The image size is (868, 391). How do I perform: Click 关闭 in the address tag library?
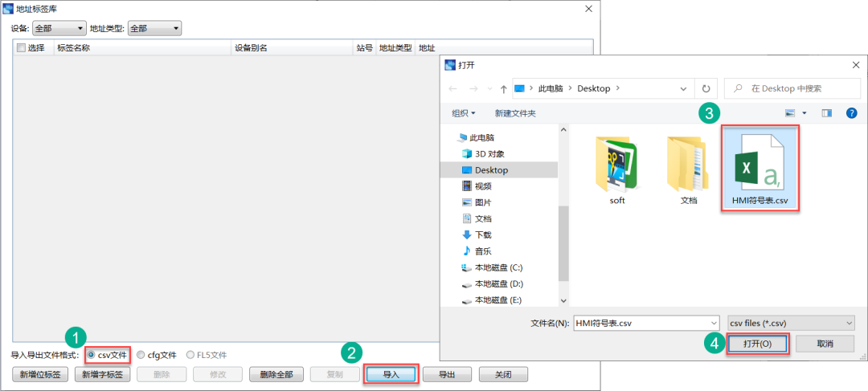coord(503,374)
